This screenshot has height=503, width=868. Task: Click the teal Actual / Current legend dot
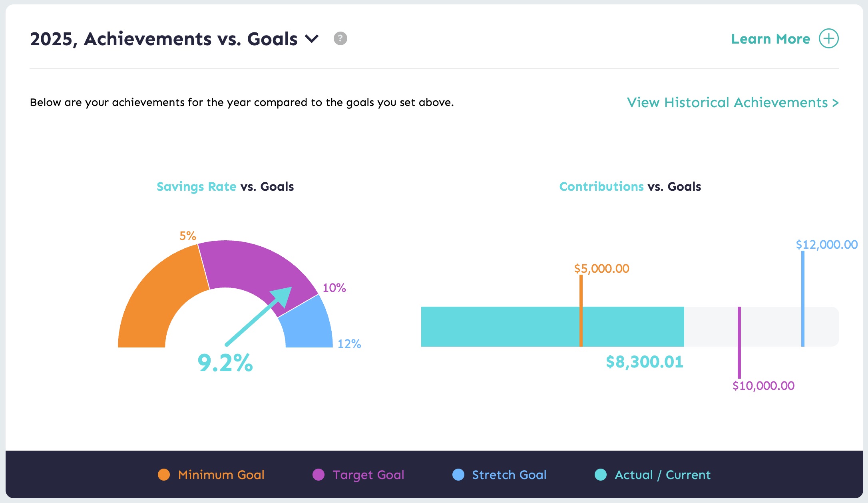[601, 475]
